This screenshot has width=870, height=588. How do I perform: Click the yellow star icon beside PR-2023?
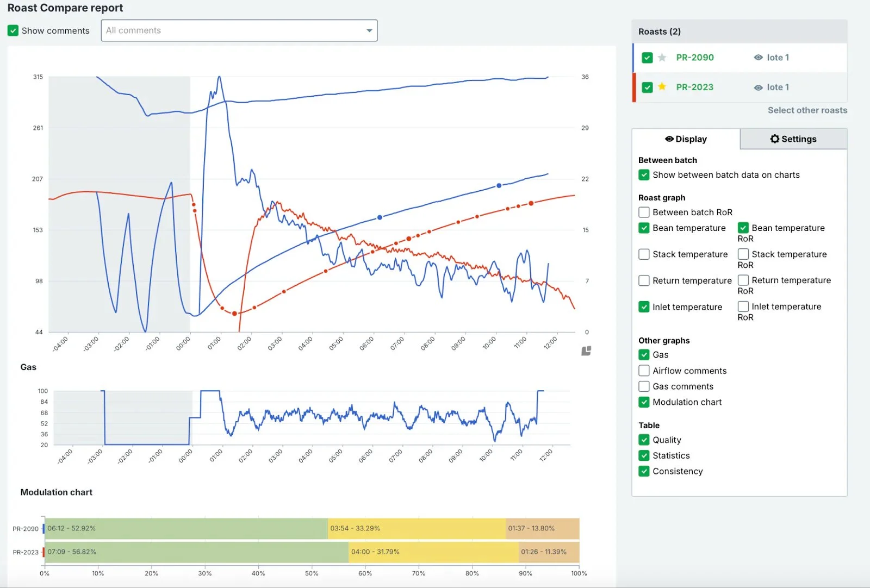[x=662, y=87]
